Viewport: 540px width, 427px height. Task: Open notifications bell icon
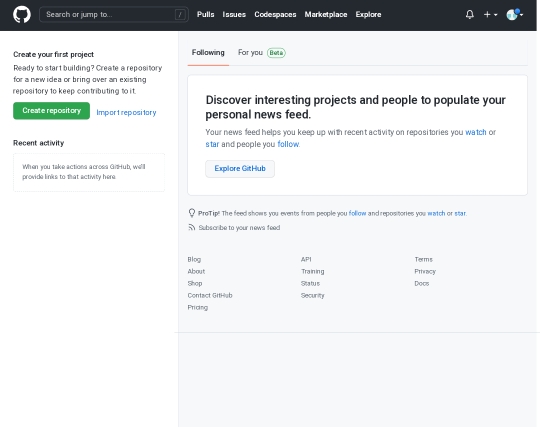click(x=469, y=14)
